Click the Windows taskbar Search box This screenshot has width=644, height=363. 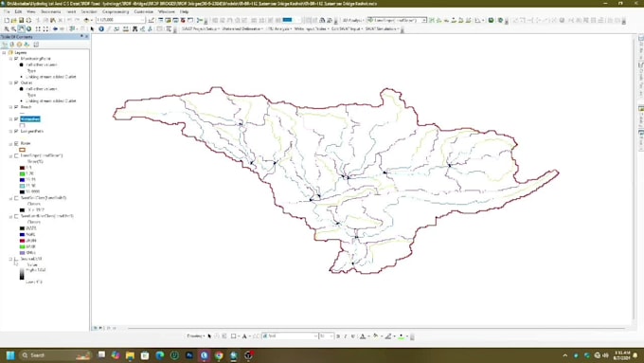(x=55, y=355)
